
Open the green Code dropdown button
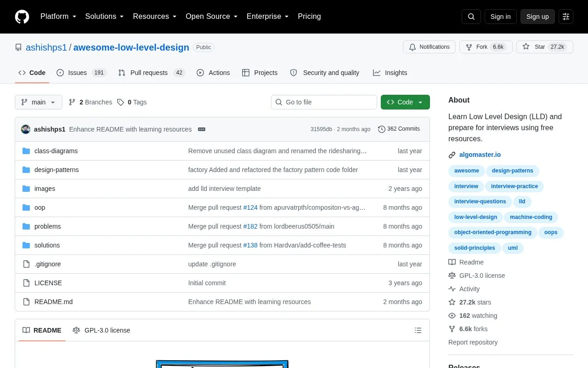click(x=405, y=102)
